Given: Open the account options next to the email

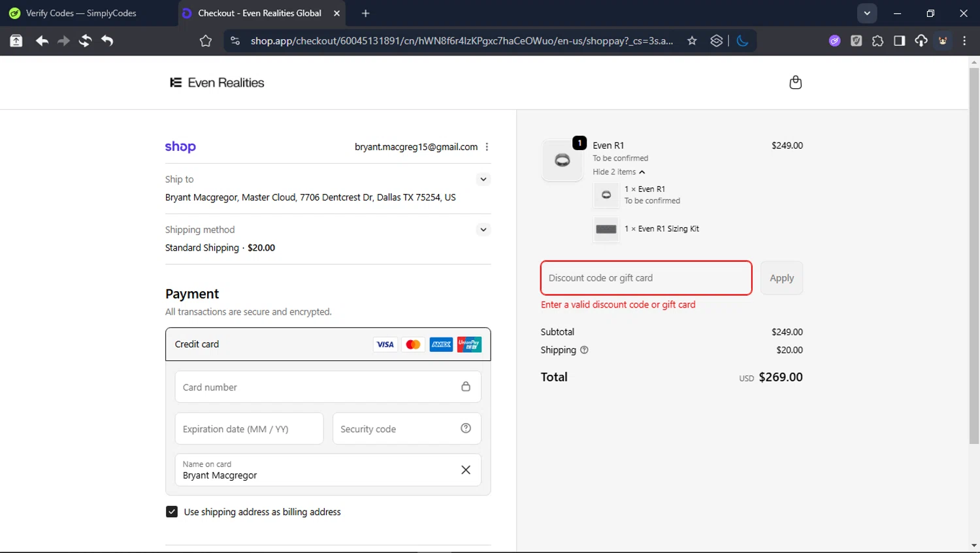Looking at the screenshot, I should 487,147.
